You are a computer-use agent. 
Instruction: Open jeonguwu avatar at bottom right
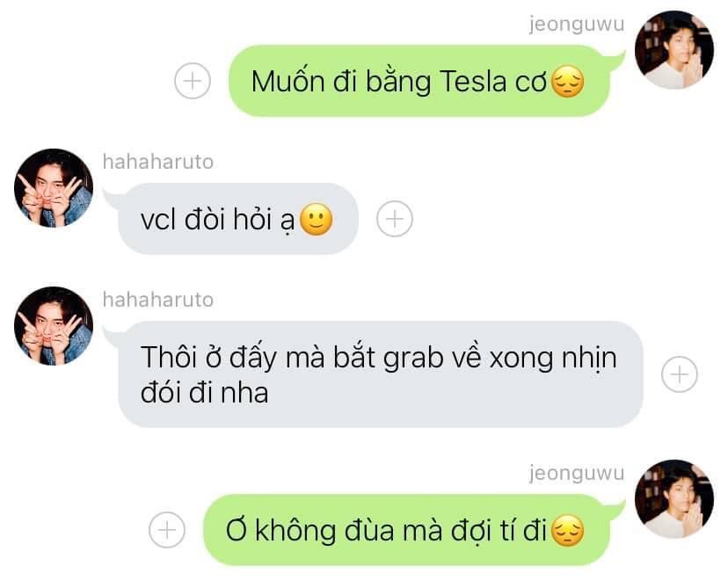tap(674, 499)
